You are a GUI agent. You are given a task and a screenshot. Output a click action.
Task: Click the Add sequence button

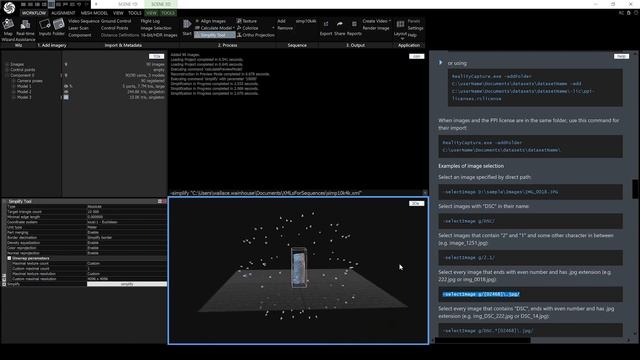(282, 21)
